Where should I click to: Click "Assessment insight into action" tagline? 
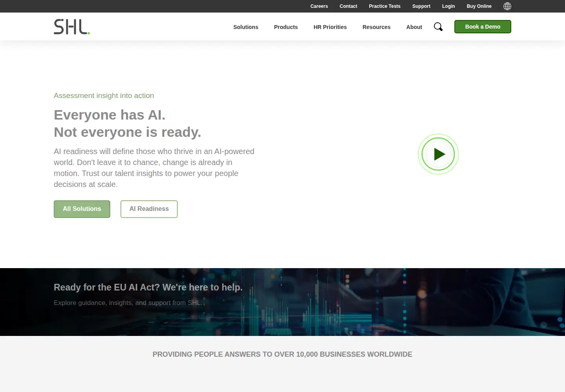[104, 96]
